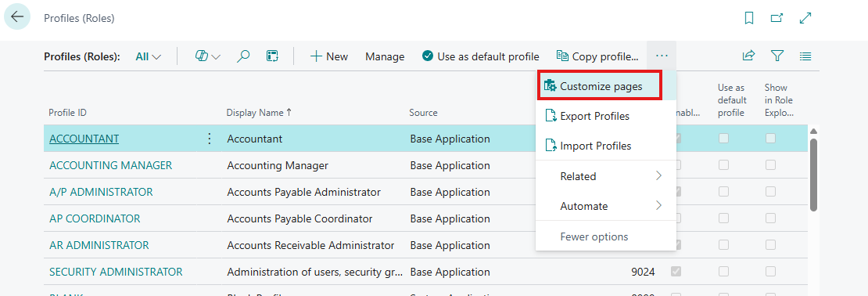The image size is (868, 296).
Task: Click the list vertical scrollbar
Action: click(813, 175)
